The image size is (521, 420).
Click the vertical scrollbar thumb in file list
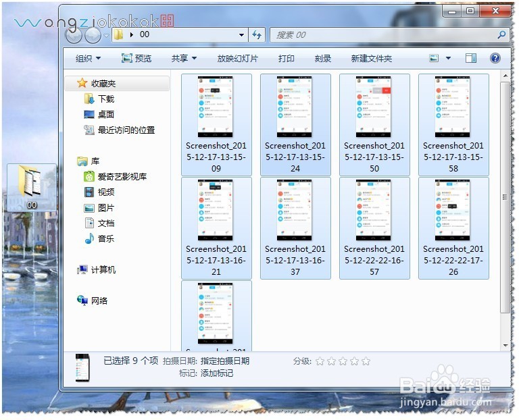tap(505, 197)
